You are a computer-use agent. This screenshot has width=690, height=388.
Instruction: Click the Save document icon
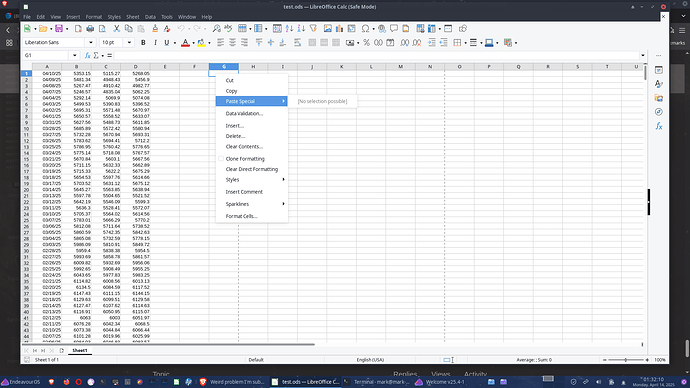coord(59,29)
